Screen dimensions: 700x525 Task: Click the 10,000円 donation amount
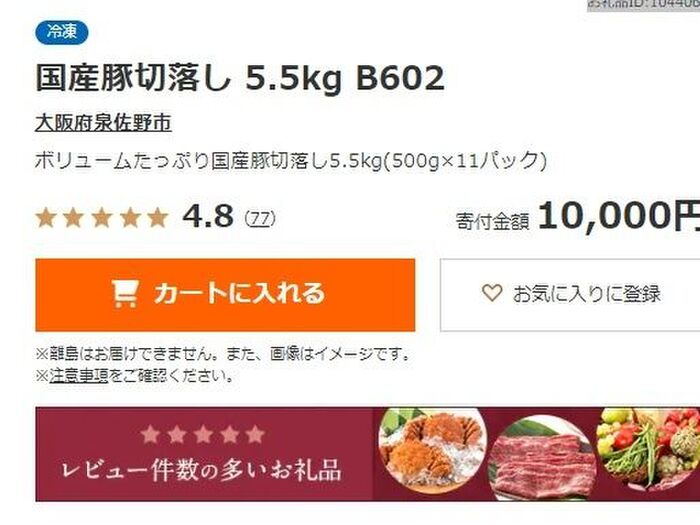(x=619, y=216)
